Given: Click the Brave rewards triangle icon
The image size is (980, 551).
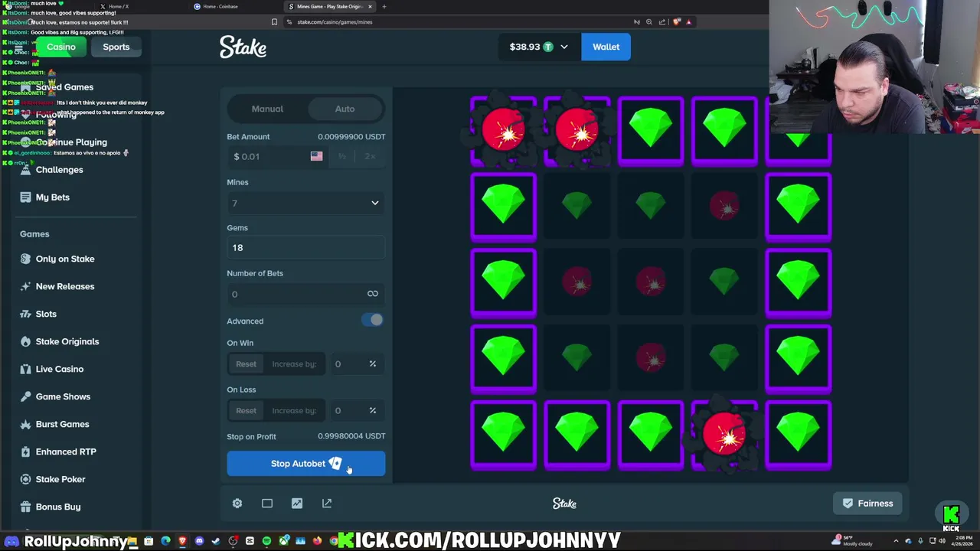Looking at the screenshot, I should pos(688,21).
